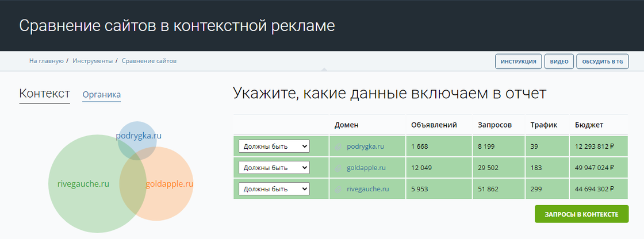The image size is (644, 239).
Task: Click the Видео button
Action: [x=559, y=61]
